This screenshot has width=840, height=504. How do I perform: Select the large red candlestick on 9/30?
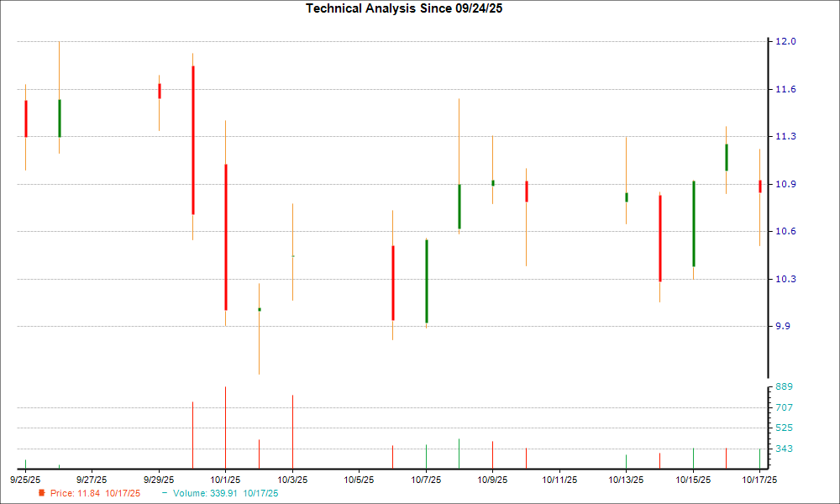[193, 139]
